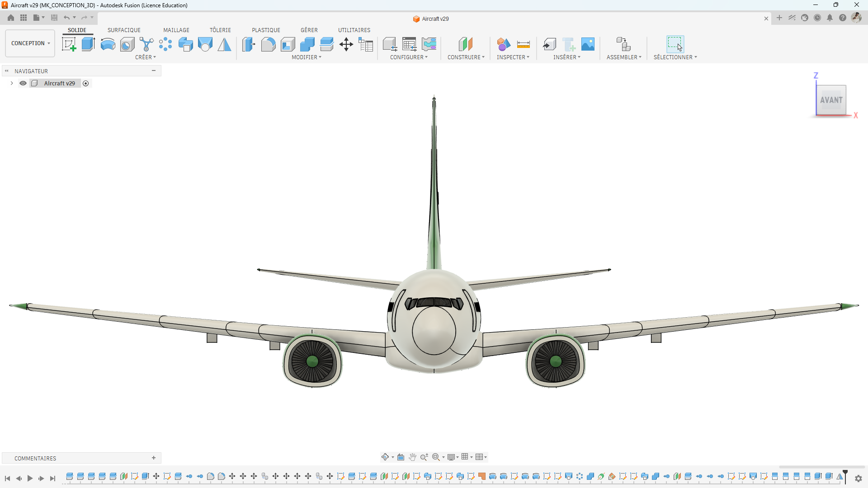Open the CONCEPTION workspace dropdown
The image size is (868, 488).
pyautogui.click(x=30, y=43)
